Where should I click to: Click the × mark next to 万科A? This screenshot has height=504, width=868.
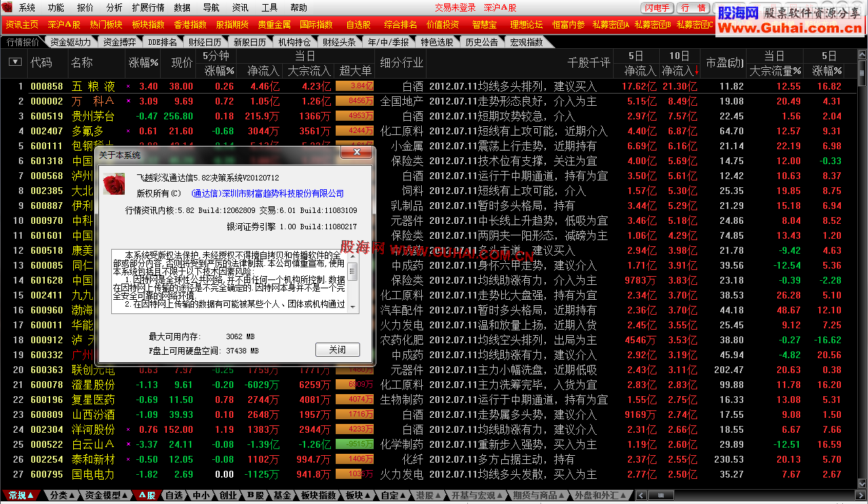point(128,101)
